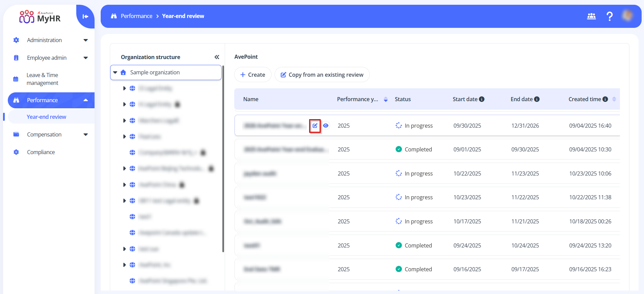Collapse the Organization structure panel
This screenshot has width=644, height=294.
point(217,57)
